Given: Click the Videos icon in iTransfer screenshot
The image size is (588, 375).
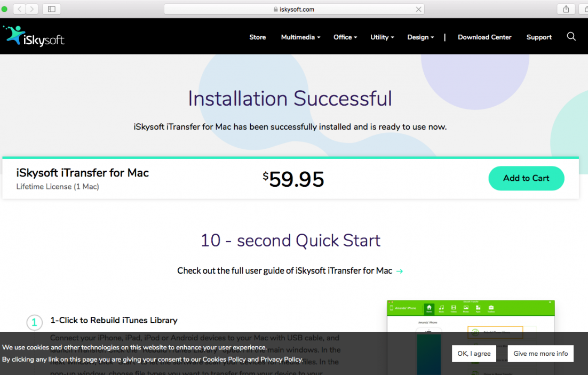Looking at the screenshot, I should tap(454, 308).
